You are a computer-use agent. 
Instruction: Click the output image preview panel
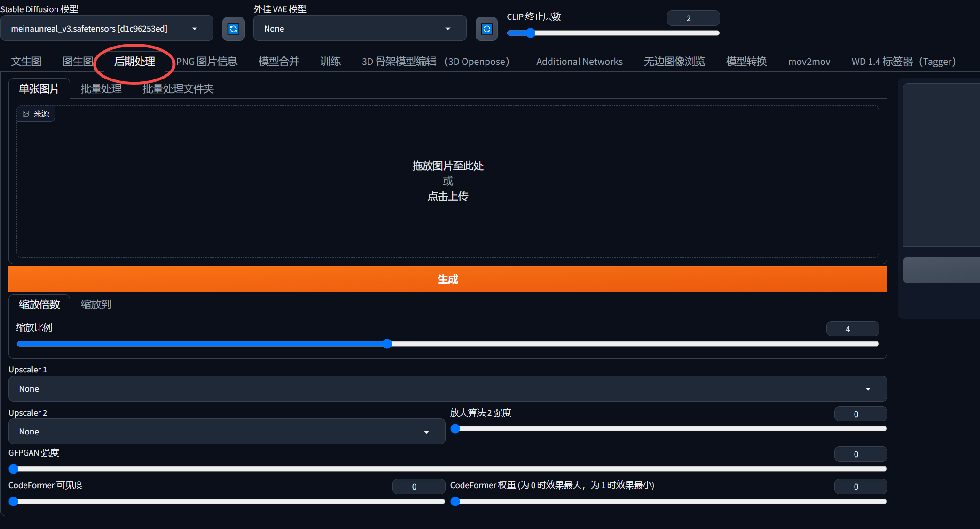(x=941, y=165)
